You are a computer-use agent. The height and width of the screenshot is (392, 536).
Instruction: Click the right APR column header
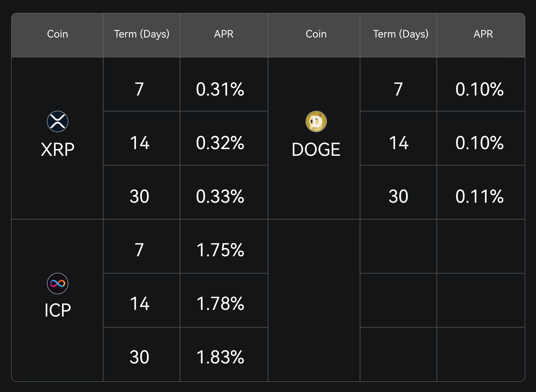click(x=483, y=34)
